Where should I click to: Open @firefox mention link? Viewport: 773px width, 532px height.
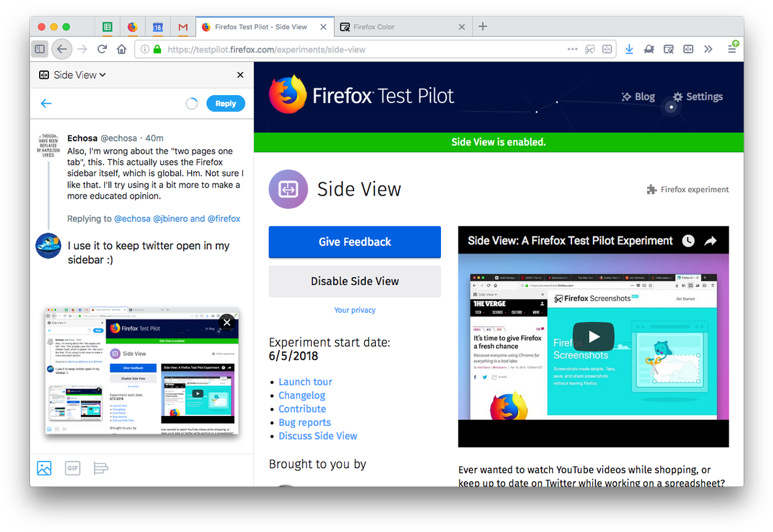tap(224, 218)
